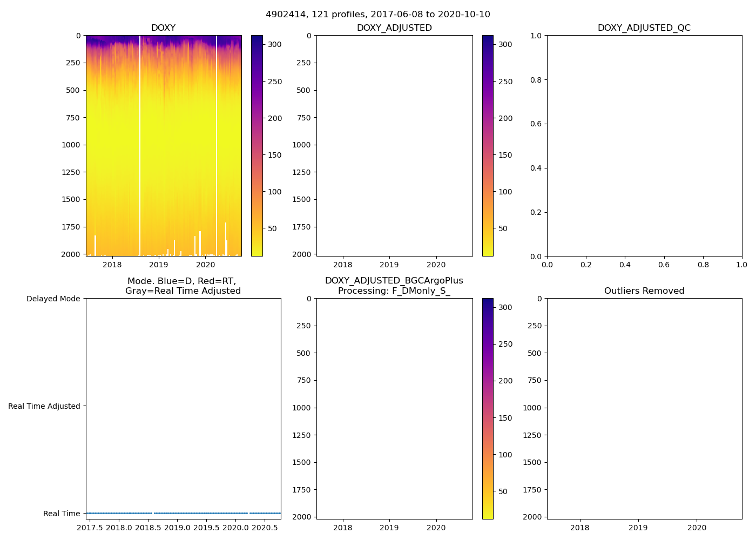Click the empty DOXY_ADJUSTED plot area
The width and height of the screenshot is (756, 540).
click(394, 146)
